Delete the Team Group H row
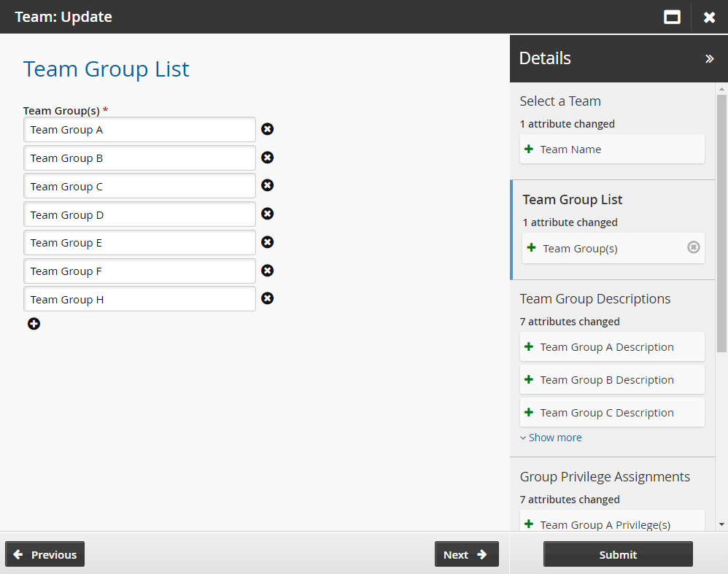 tap(268, 298)
